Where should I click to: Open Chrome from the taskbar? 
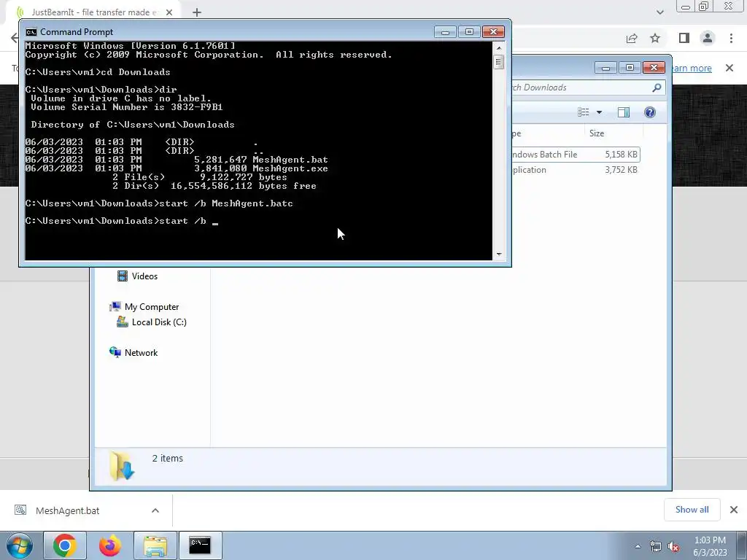tap(65, 545)
